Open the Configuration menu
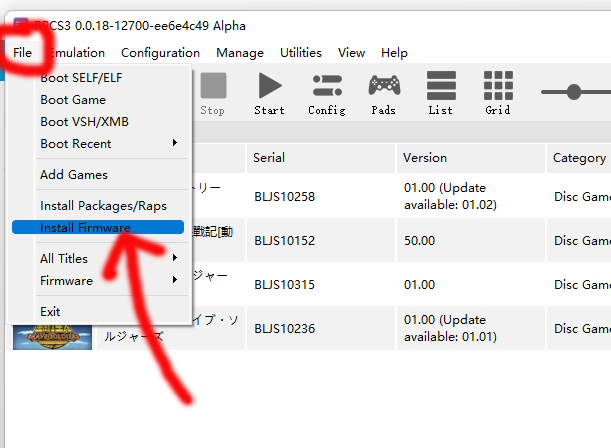The width and height of the screenshot is (611, 448). coord(160,53)
